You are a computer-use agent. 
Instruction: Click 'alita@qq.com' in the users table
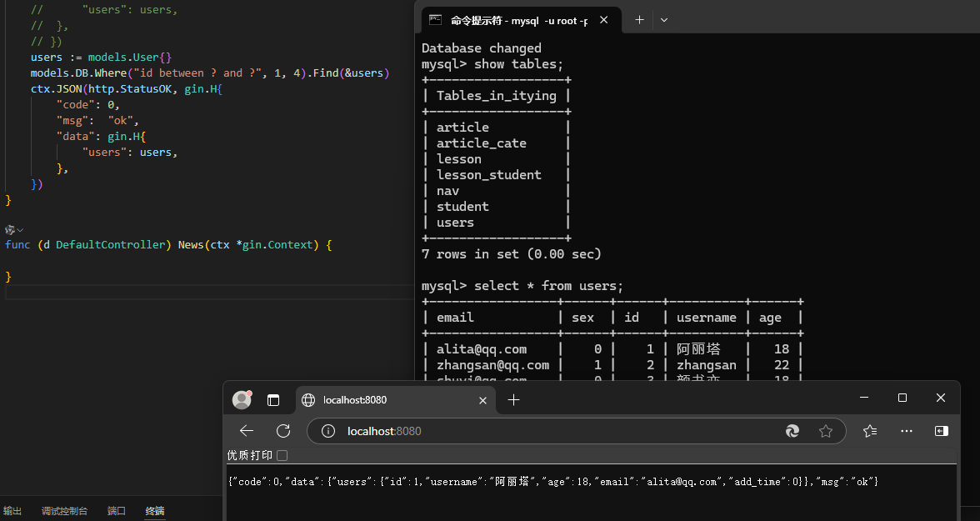482,349
